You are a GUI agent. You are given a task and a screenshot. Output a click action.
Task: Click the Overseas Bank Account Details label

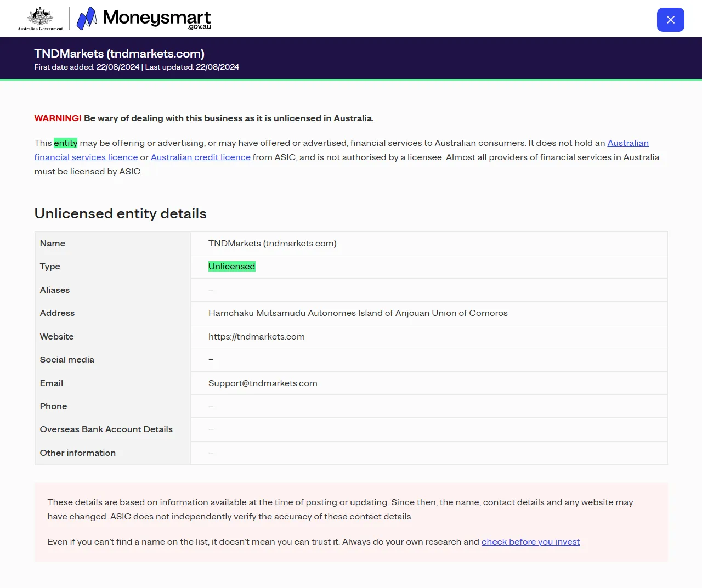(106, 429)
